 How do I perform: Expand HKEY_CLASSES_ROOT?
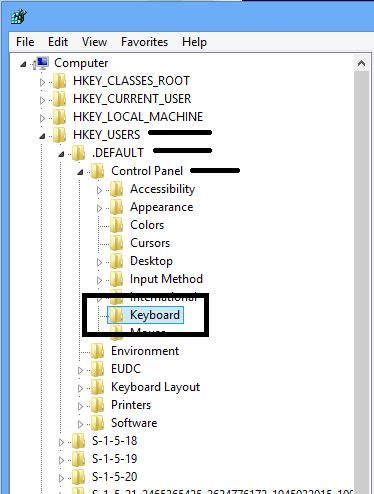click(42, 82)
